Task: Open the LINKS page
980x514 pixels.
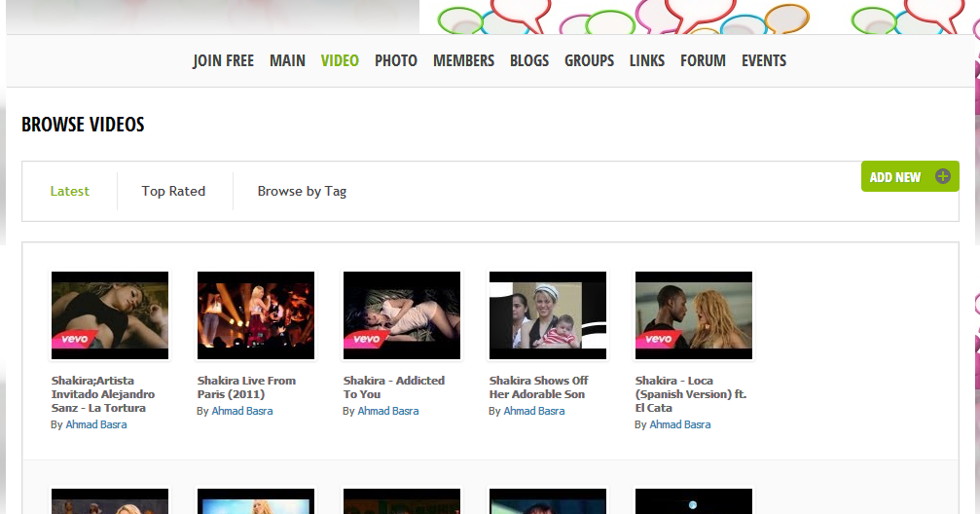Action: click(647, 60)
